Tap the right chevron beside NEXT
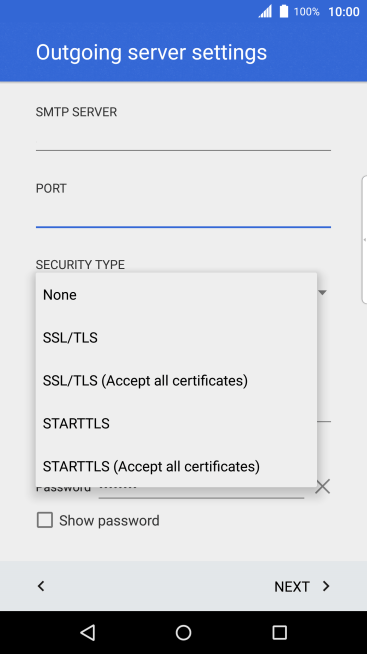This screenshot has width=367, height=654. pyautogui.click(x=326, y=586)
